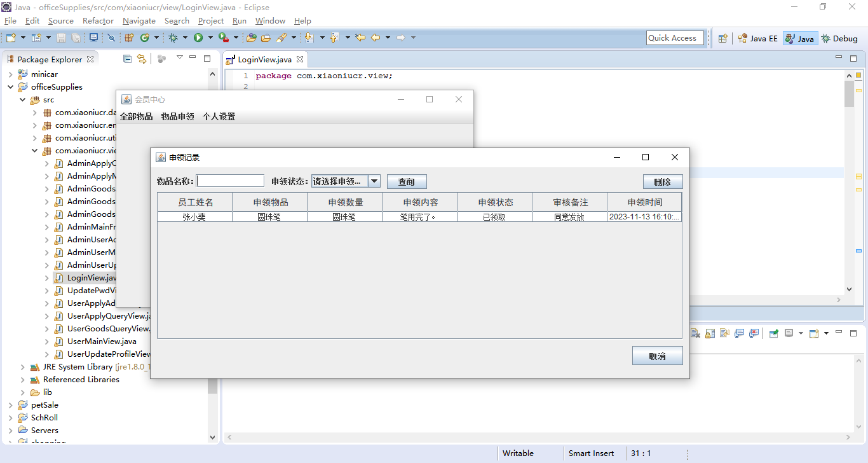Select the Java perspective button
The width and height of the screenshot is (868, 463).
tap(800, 38)
